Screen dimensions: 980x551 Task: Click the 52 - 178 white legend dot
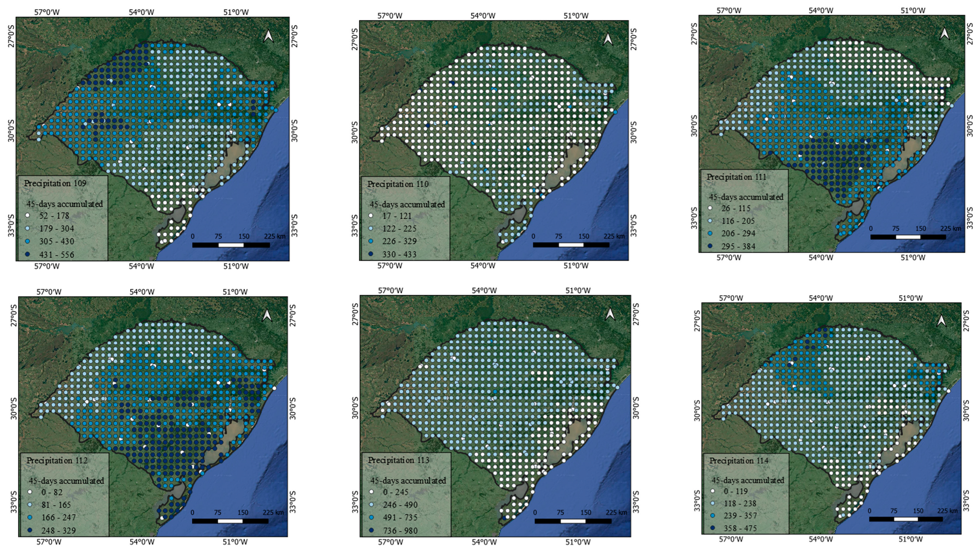[x=29, y=216]
